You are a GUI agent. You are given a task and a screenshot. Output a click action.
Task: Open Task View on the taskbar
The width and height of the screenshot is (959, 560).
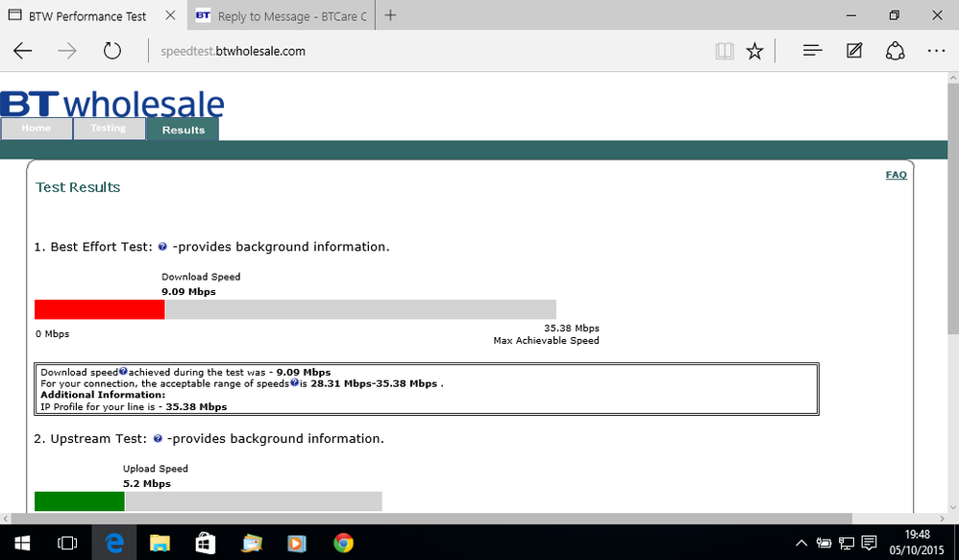coord(66,543)
